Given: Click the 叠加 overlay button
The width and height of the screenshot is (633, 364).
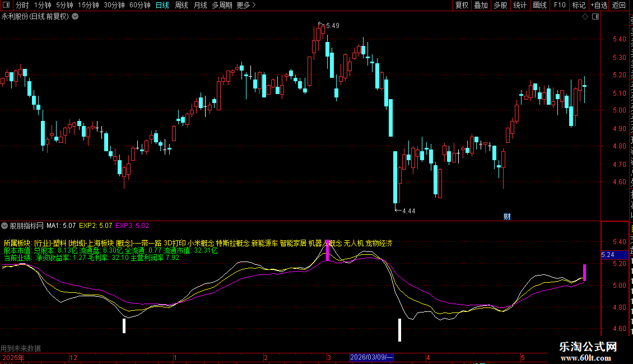Looking at the screenshot, I should 481,5.
